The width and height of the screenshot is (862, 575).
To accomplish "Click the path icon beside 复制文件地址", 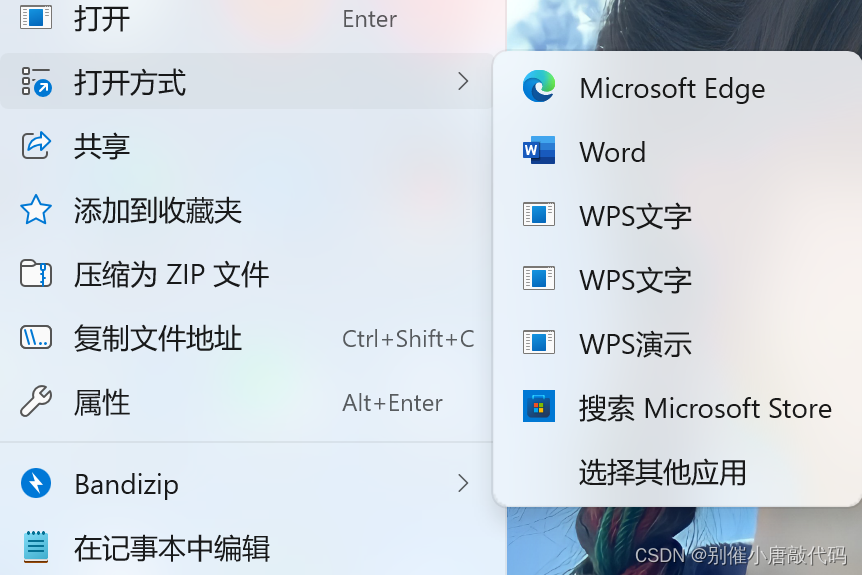I will click(x=36, y=338).
